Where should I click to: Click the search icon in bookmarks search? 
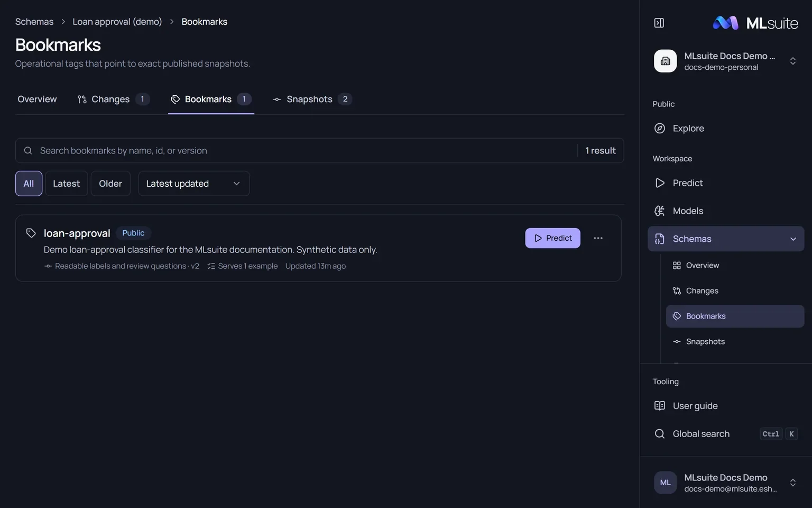click(x=28, y=151)
